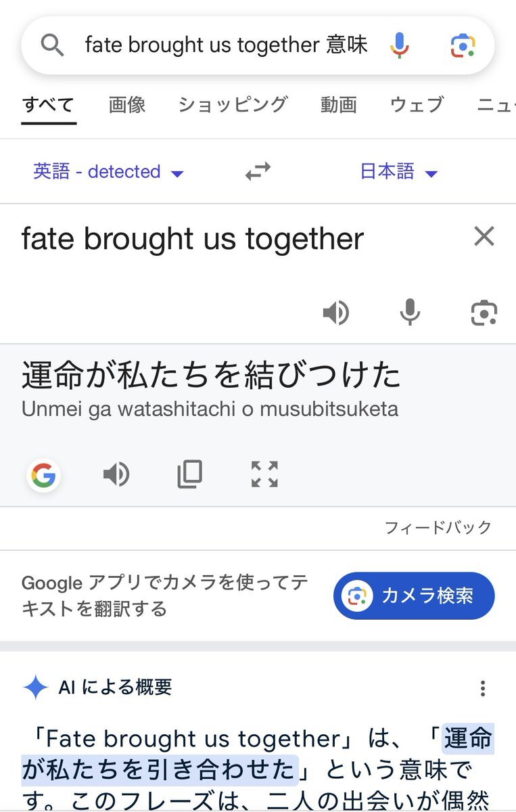This screenshot has width=516, height=812.
Task: Click the フィードバック link
Action: [x=438, y=528]
